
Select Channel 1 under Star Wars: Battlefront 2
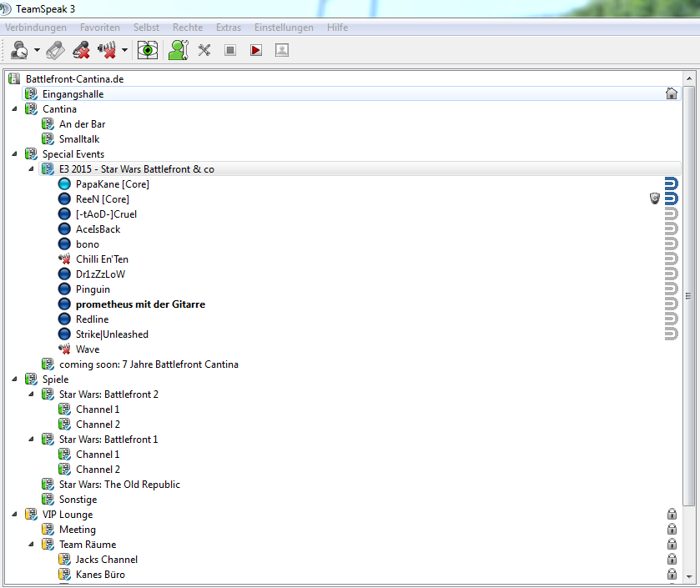(98, 410)
